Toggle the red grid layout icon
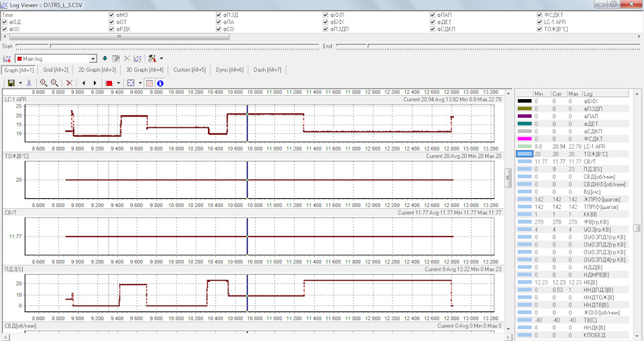Viewport: 644px width, 341px height. coord(150,83)
